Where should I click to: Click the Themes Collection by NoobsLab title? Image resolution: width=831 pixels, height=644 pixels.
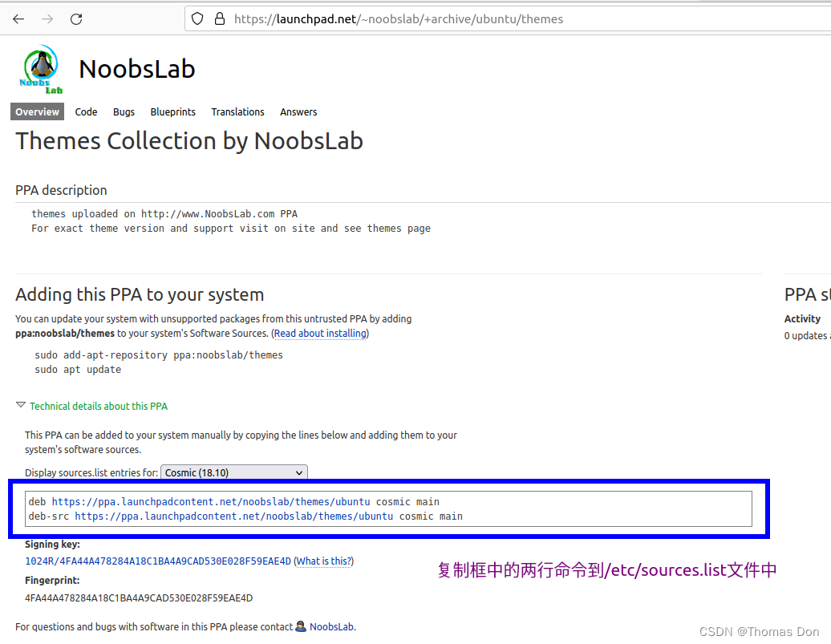(189, 141)
